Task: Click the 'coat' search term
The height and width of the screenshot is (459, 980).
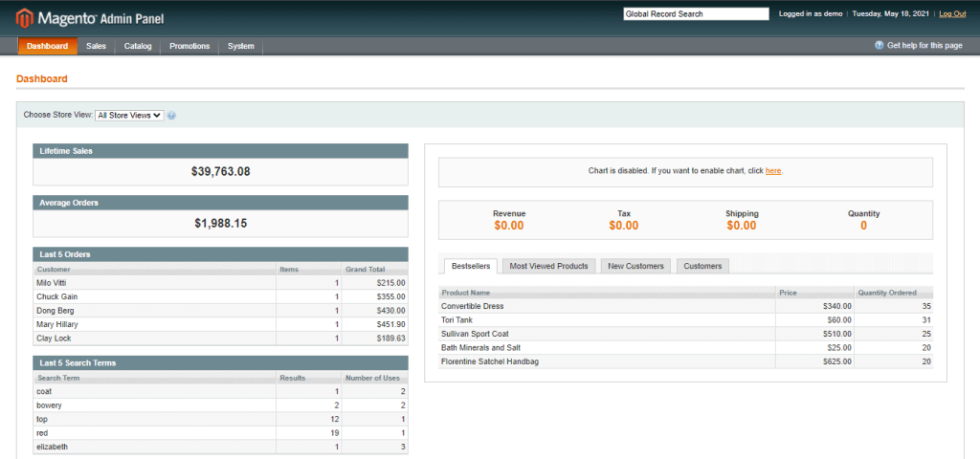Action: click(x=44, y=391)
